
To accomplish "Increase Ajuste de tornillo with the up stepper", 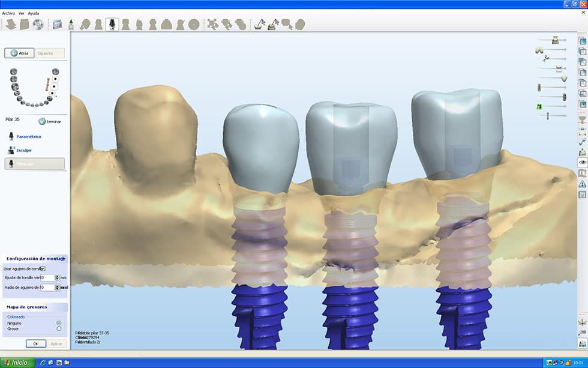I will [57, 276].
